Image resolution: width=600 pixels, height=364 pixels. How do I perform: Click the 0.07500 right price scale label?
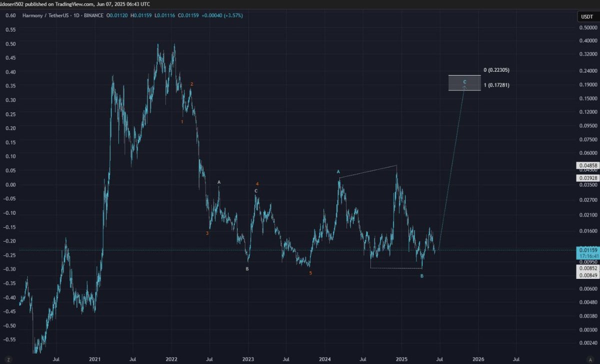click(x=588, y=140)
